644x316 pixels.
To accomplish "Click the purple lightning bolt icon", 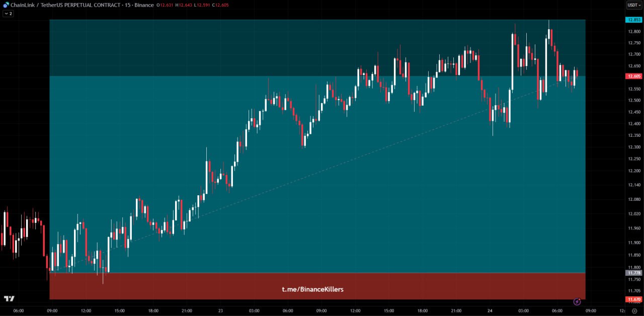I will [577, 302].
